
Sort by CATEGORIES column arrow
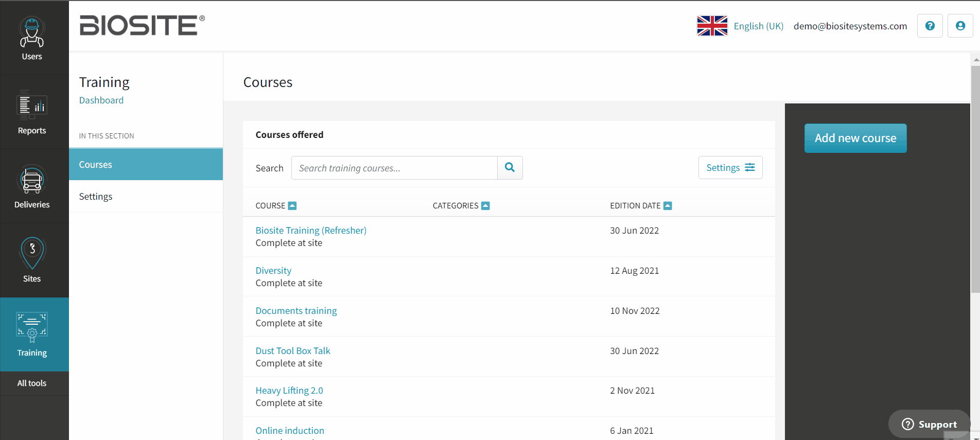[x=485, y=206]
